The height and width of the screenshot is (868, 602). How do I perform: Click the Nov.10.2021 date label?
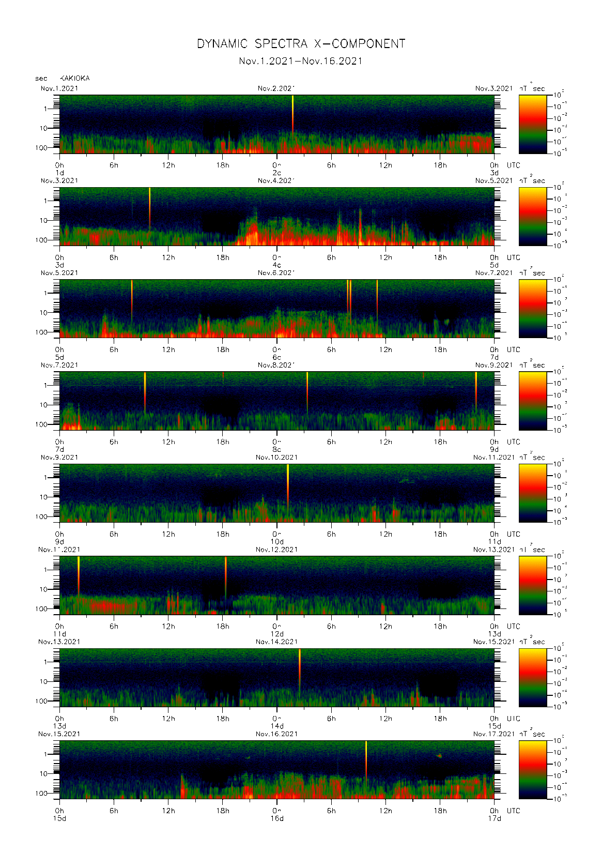click(277, 458)
